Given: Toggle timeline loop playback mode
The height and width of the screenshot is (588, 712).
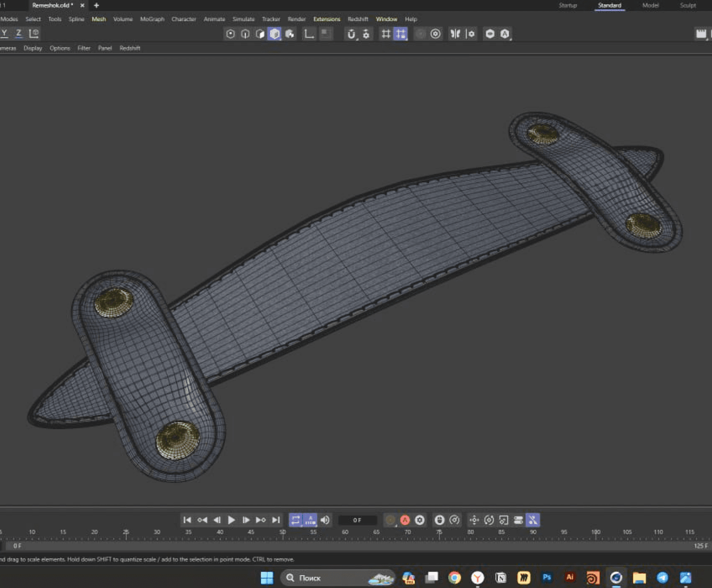Looking at the screenshot, I should coord(295,520).
